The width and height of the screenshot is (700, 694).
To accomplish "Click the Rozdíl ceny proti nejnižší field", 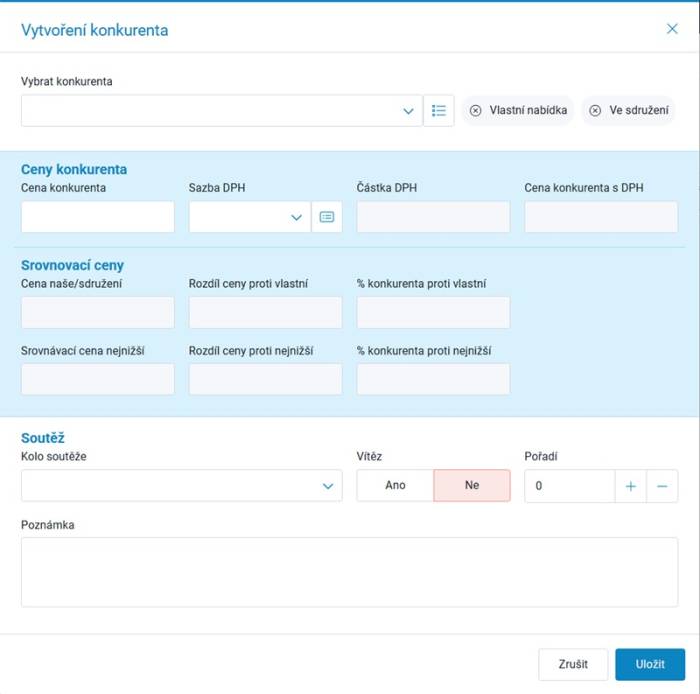I will click(266, 379).
